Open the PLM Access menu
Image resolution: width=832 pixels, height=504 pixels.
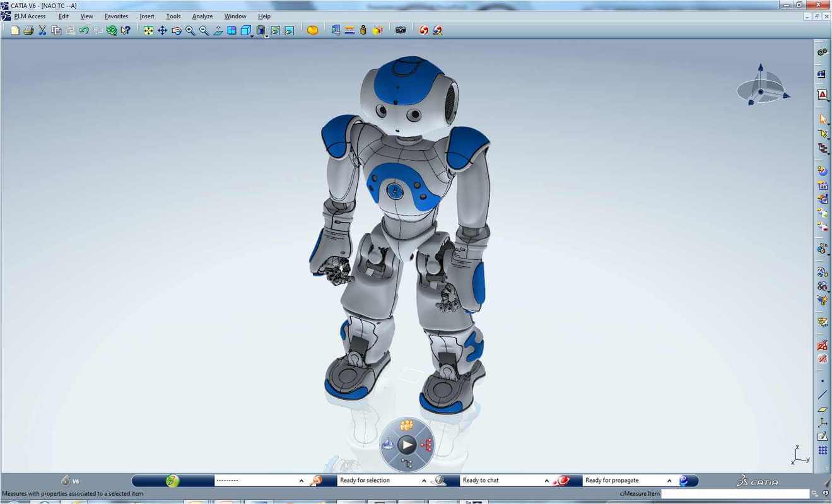click(29, 16)
